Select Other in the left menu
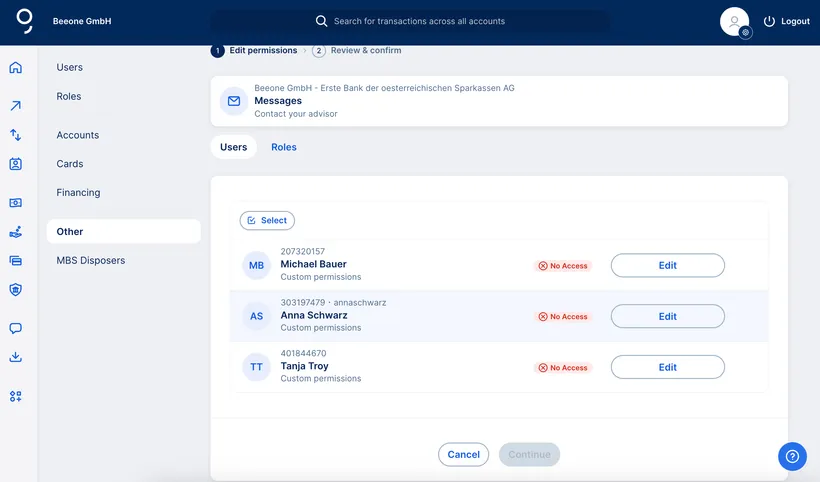This screenshot has width=820, height=482. pos(123,231)
